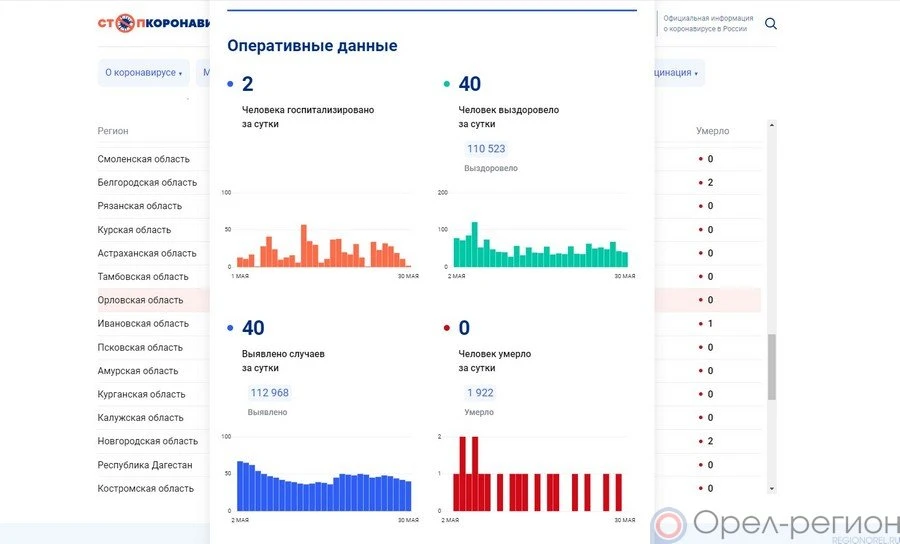Click the blue dot beside hospitalized count
Viewport: 900px width, 544px height.
click(x=231, y=85)
